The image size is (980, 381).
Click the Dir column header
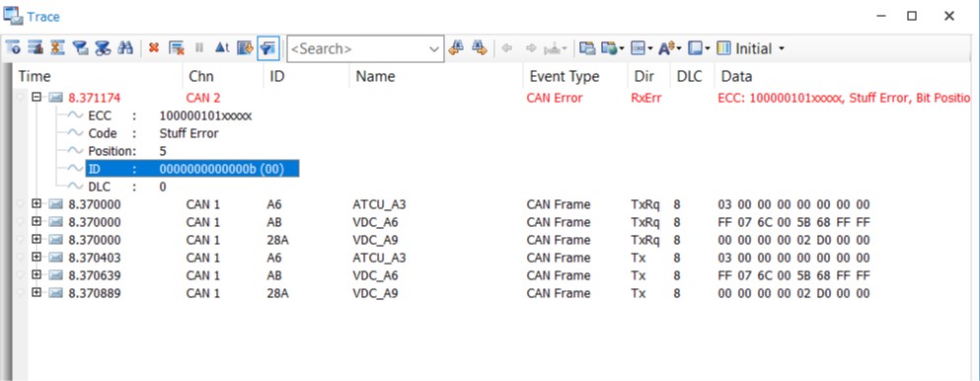(648, 76)
